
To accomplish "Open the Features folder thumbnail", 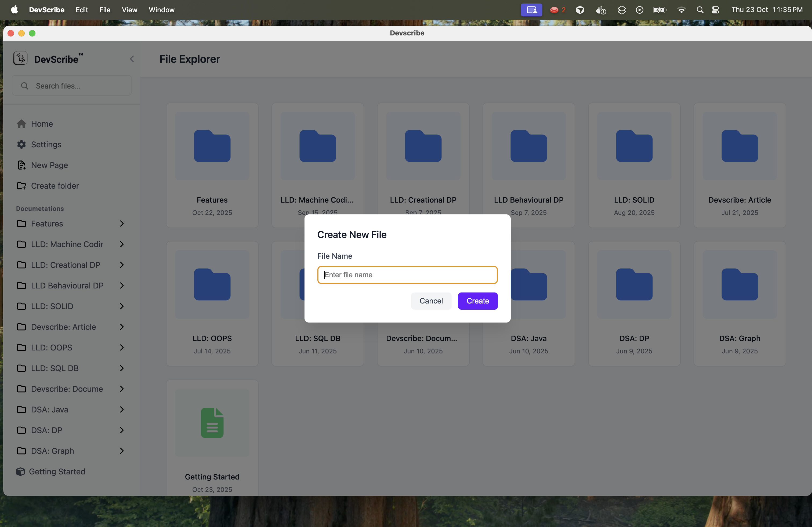I will tap(212, 146).
